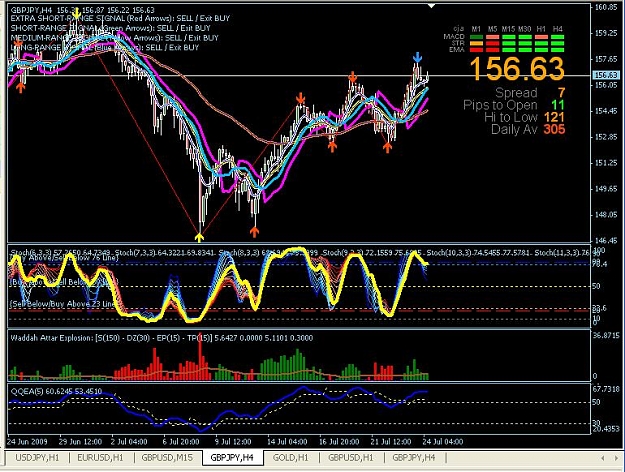The width and height of the screenshot is (625, 472).
Task: Click the 148.05 price axis label
Action: tap(606, 215)
